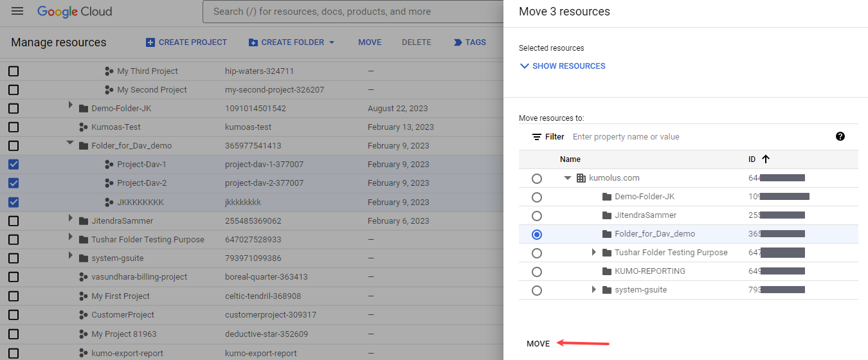The width and height of the screenshot is (868, 360).
Task: Uncheck the Project-Dav-1 checkbox
Action: click(x=14, y=165)
